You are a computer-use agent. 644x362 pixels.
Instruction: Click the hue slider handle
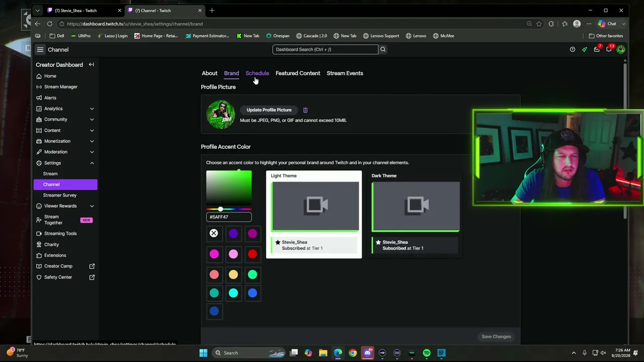coord(220,209)
